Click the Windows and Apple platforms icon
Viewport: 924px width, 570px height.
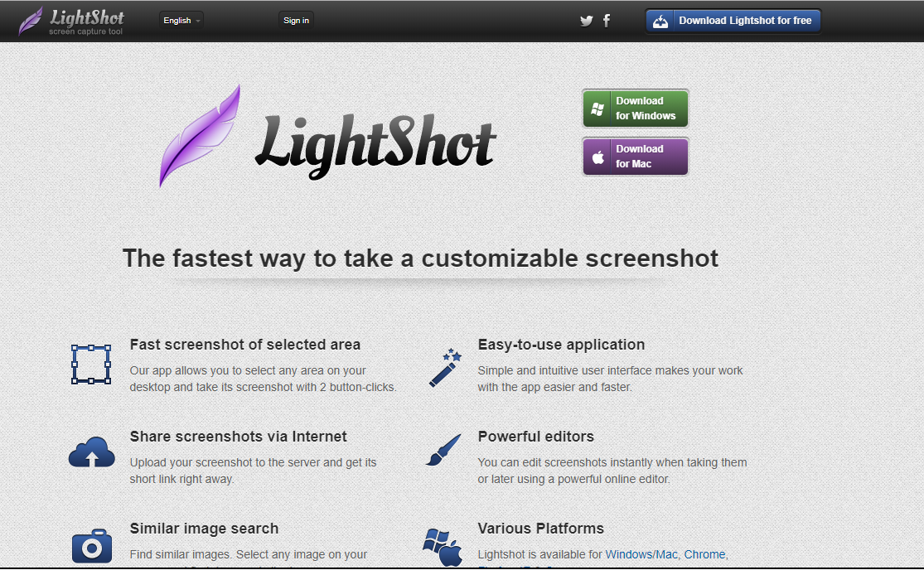click(443, 547)
